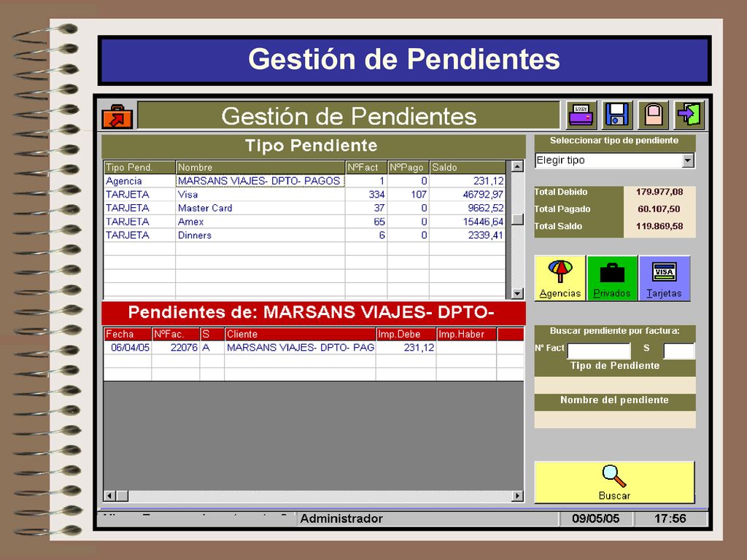Click the MARSANS VIAJES- DPTO- PAG client cell
747x560 pixels.
300,348
